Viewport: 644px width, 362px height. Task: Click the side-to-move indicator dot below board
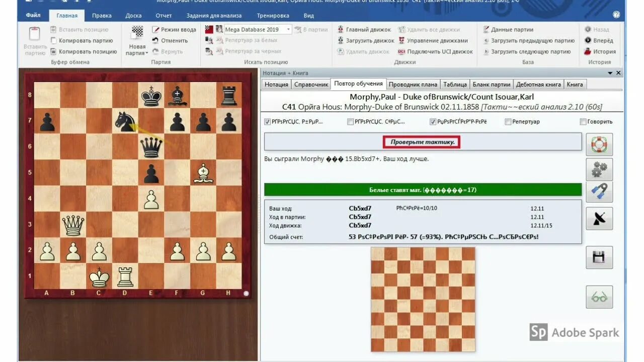[247, 293]
